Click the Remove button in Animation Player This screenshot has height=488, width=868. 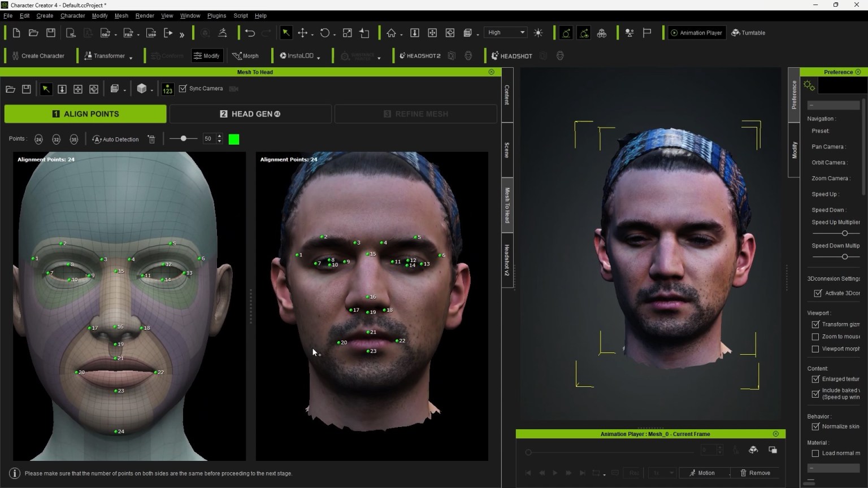pyautogui.click(x=755, y=473)
